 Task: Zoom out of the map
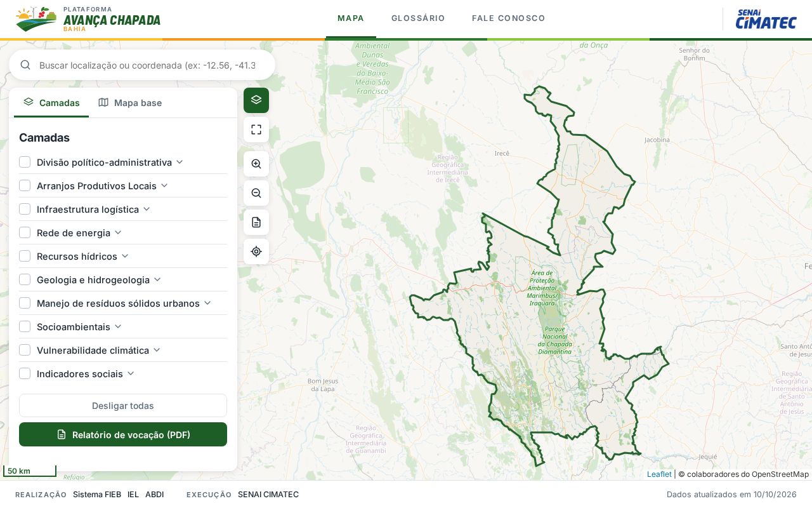pyautogui.click(x=256, y=193)
